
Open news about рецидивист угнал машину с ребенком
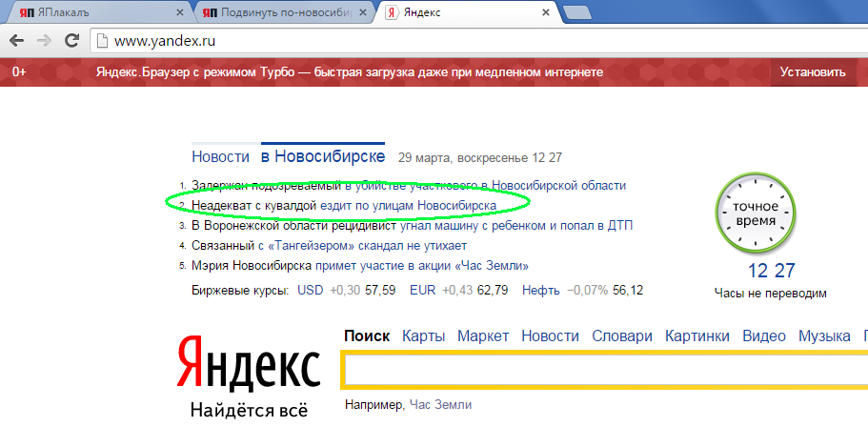(412, 225)
